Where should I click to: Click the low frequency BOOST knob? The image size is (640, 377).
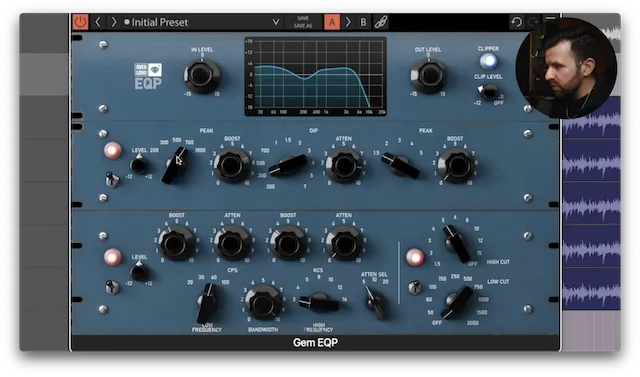pyautogui.click(x=176, y=244)
